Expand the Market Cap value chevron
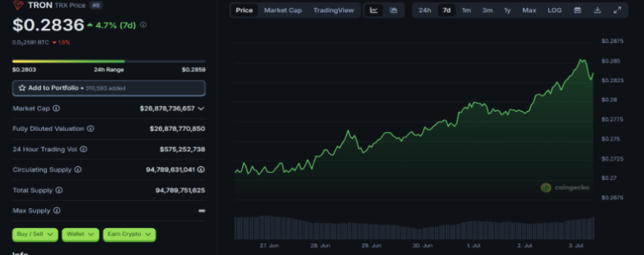 [201, 109]
